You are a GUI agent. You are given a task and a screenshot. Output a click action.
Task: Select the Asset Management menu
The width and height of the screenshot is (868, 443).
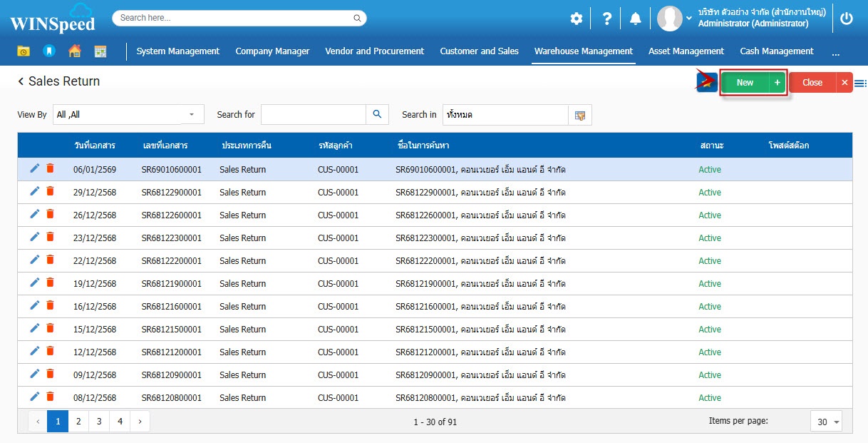pyautogui.click(x=686, y=51)
